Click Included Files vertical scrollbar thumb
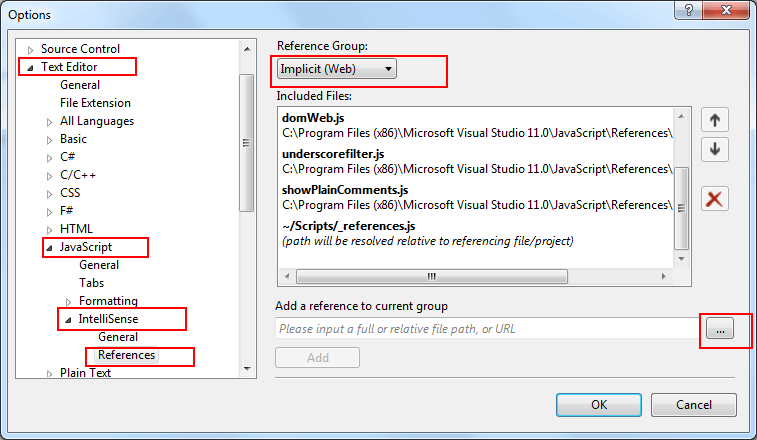Viewport: 757px width, 440px height. [x=681, y=208]
